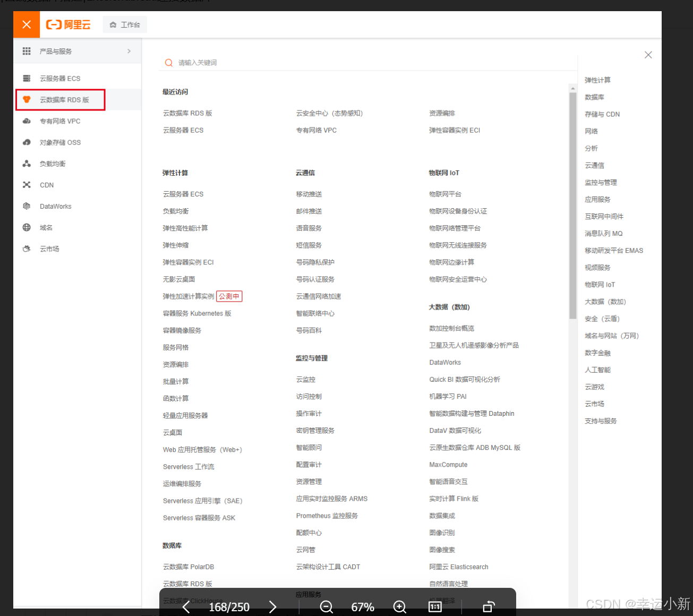The image size is (693, 616).
Task: Open 应用实时监控服务 ARMS link
Action: tap(332, 499)
